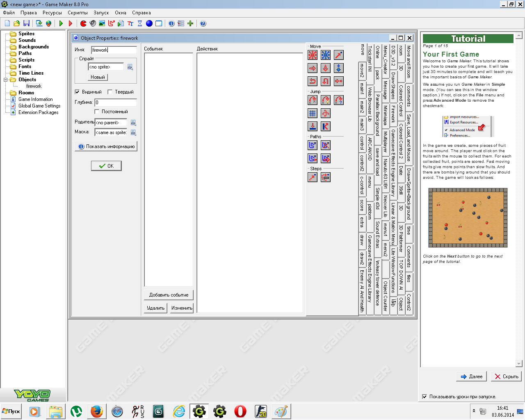525x420 pixels.
Task: Create a sprite with the Pacman icon
Action: click(83, 23)
